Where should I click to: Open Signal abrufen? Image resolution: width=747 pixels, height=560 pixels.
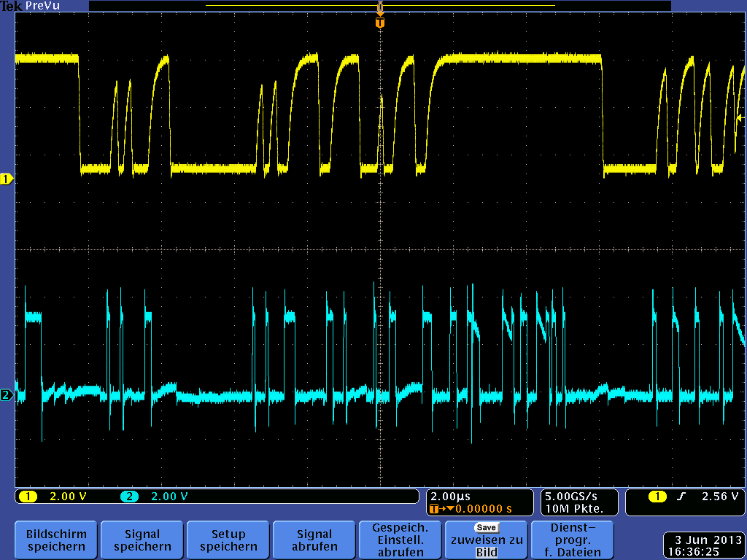314,540
